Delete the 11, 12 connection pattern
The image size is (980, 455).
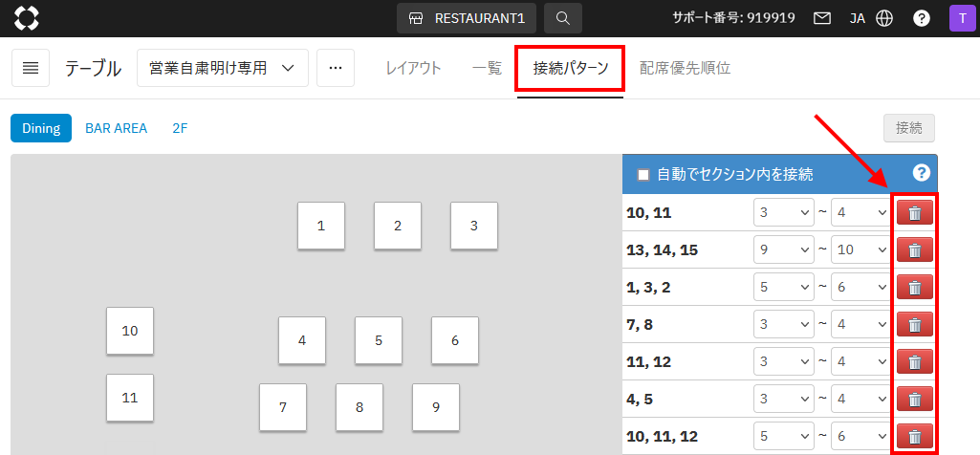915,361
